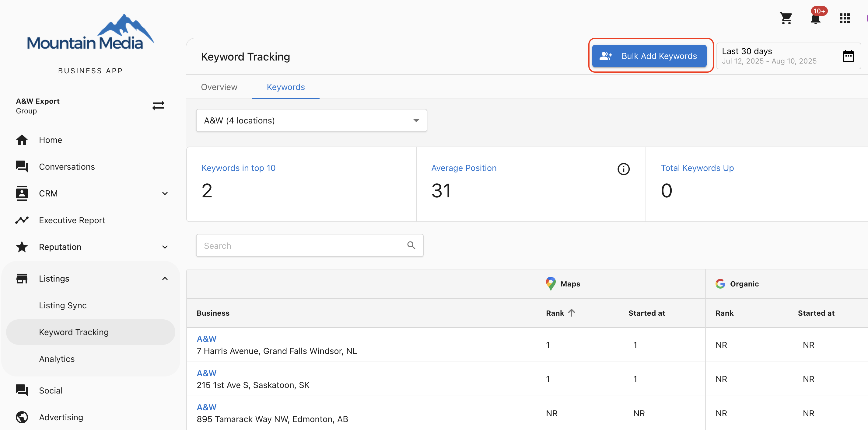Open A&W link for Saskatoon
868x430 pixels.
207,373
